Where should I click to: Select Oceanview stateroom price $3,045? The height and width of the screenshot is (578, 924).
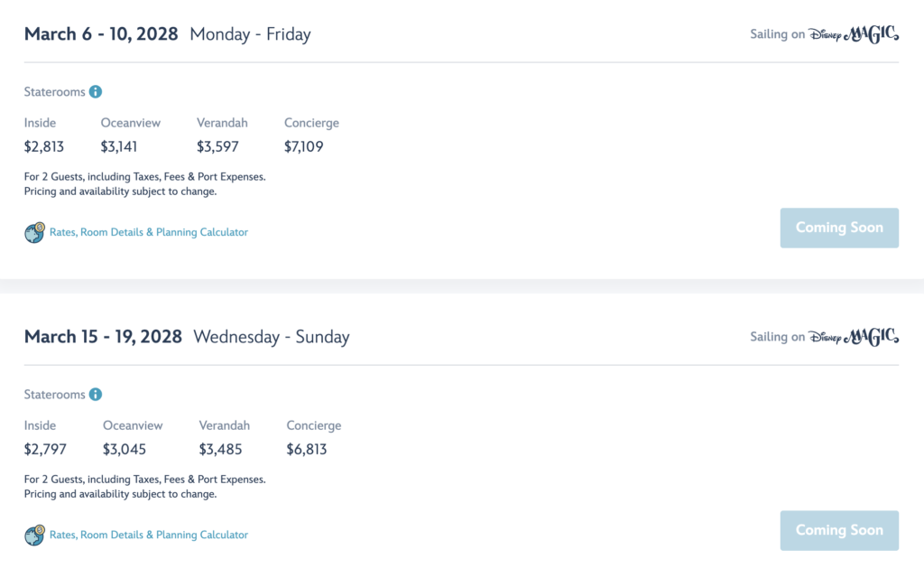(125, 450)
